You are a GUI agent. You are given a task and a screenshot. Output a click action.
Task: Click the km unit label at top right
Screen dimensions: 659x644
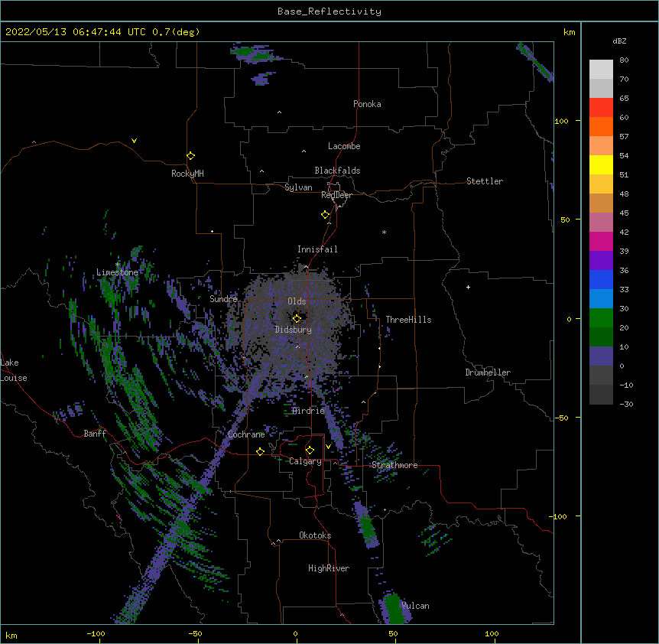pyautogui.click(x=570, y=32)
